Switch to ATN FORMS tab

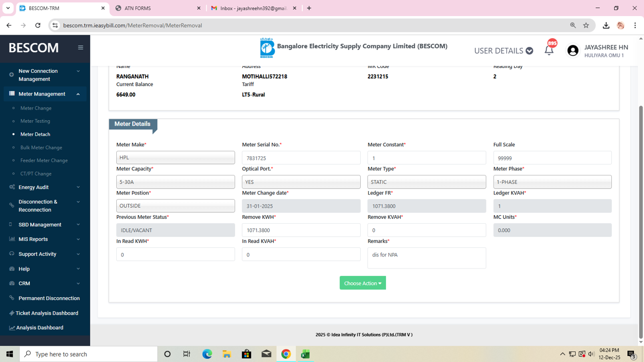[157, 8]
